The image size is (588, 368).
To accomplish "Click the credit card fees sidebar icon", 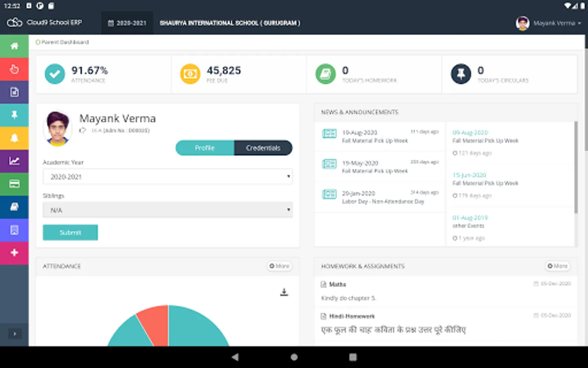I will (x=14, y=184).
